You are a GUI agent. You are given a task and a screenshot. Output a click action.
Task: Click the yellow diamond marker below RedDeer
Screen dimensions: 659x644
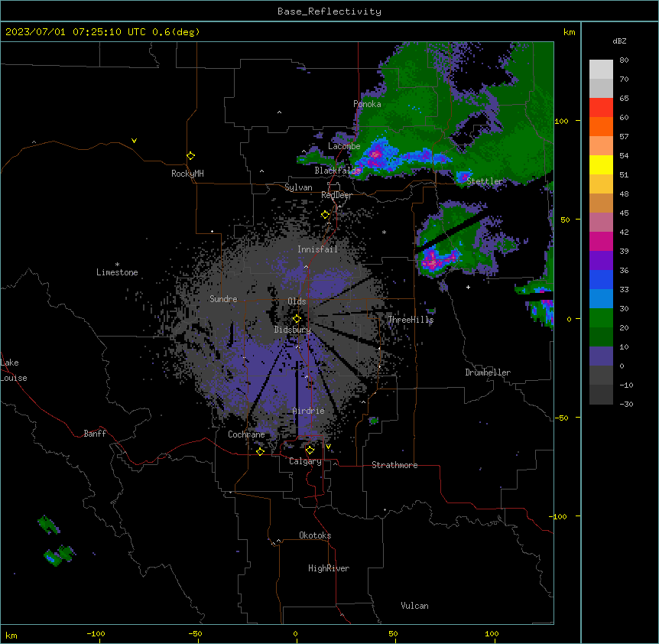click(325, 215)
